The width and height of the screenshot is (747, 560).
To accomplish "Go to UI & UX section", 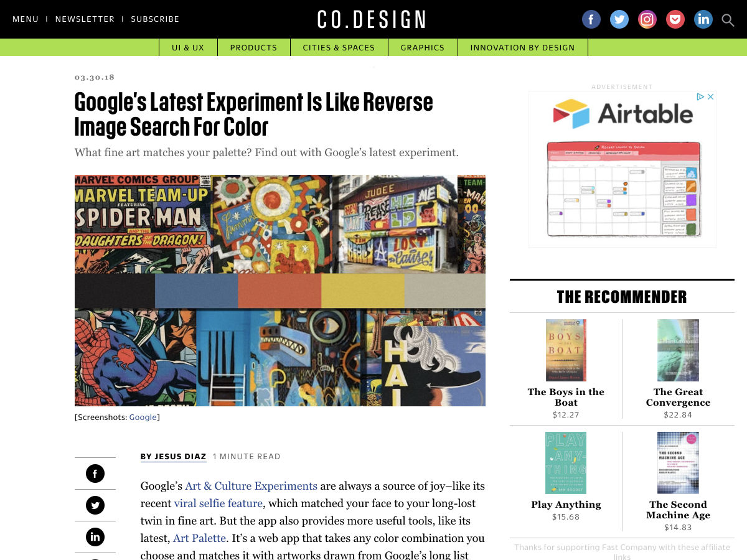I will click(x=188, y=47).
